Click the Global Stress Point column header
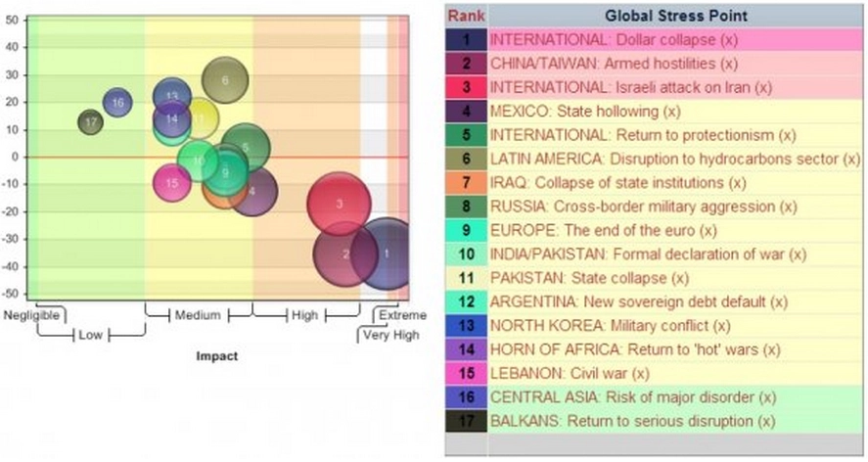Viewport: 868px width, 462px height. pos(675,16)
